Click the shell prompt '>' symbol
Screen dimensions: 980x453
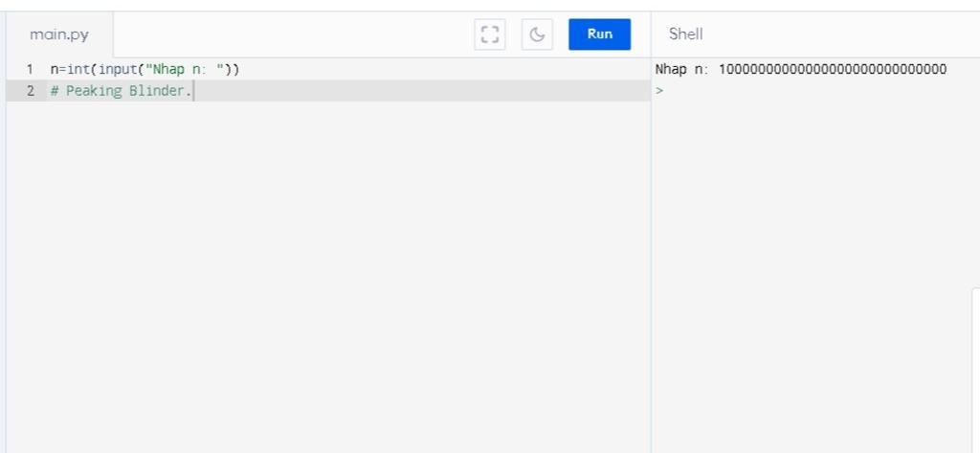click(659, 91)
